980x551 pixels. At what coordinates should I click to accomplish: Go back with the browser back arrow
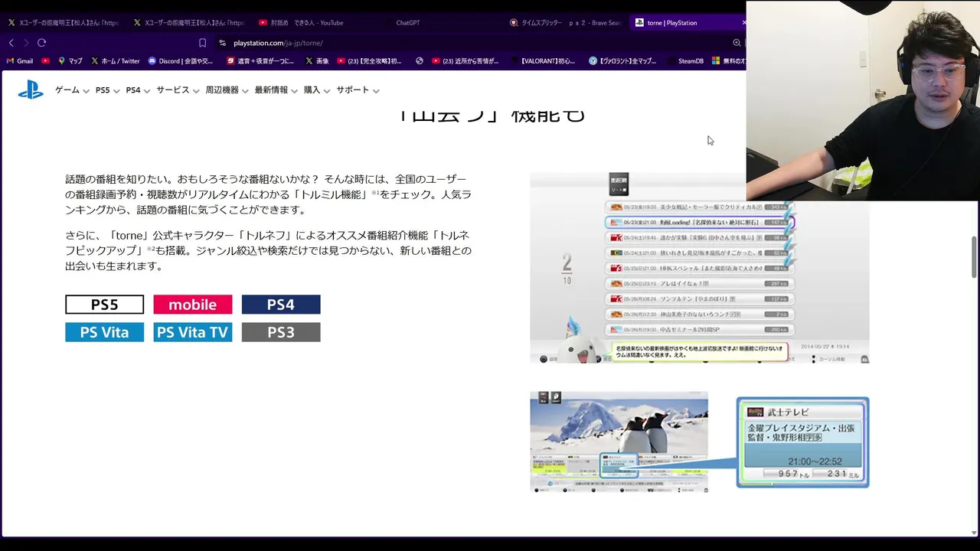(11, 43)
